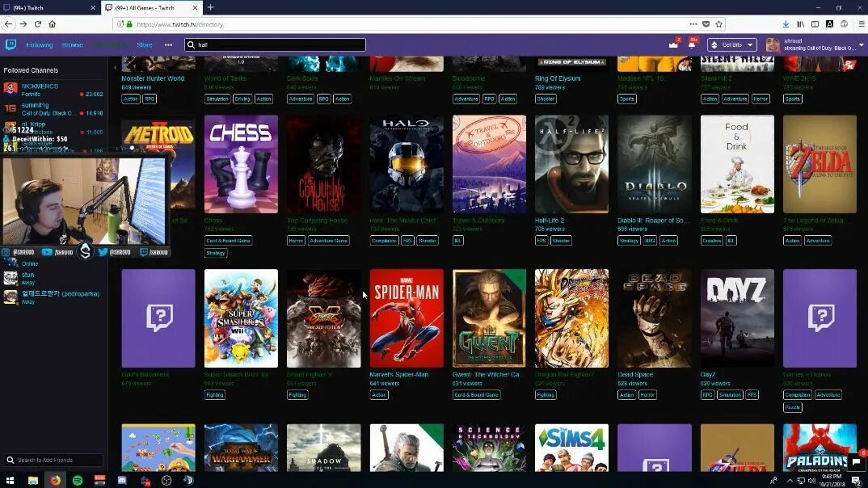Open the Following nav item
868x488 pixels.
tap(40, 44)
